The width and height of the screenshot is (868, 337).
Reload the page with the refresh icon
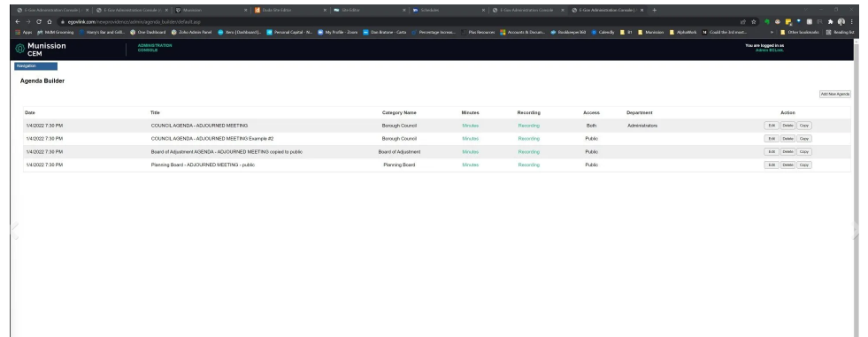click(x=39, y=21)
